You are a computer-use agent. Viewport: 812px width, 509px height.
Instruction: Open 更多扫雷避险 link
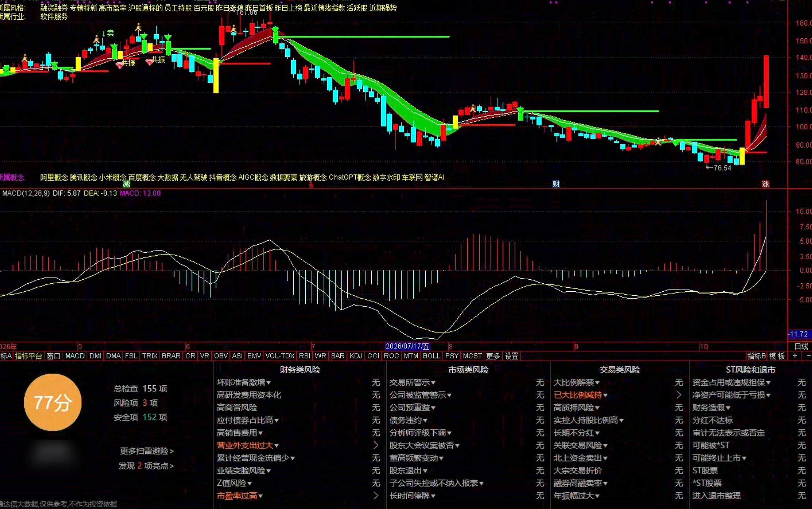pyautogui.click(x=147, y=451)
